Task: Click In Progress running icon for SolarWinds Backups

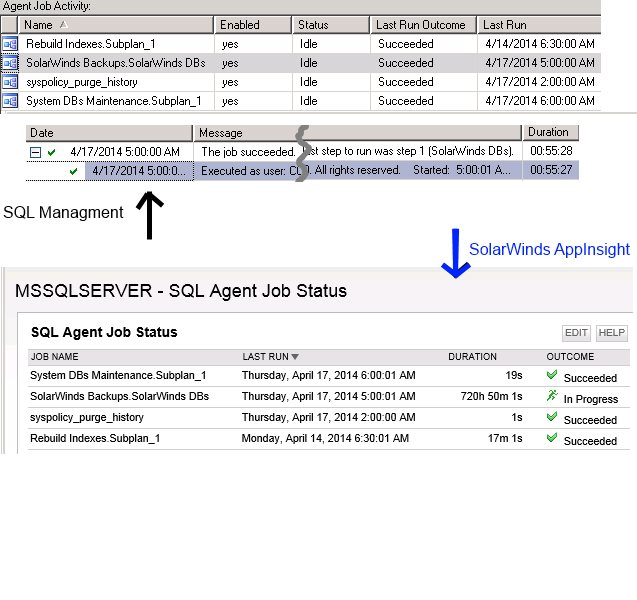Action: pyautogui.click(x=552, y=395)
